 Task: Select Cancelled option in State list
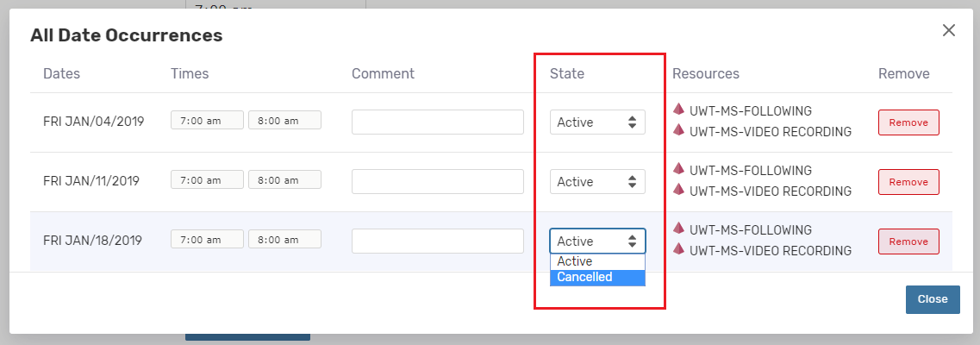pyautogui.click(x=597, y=278)
